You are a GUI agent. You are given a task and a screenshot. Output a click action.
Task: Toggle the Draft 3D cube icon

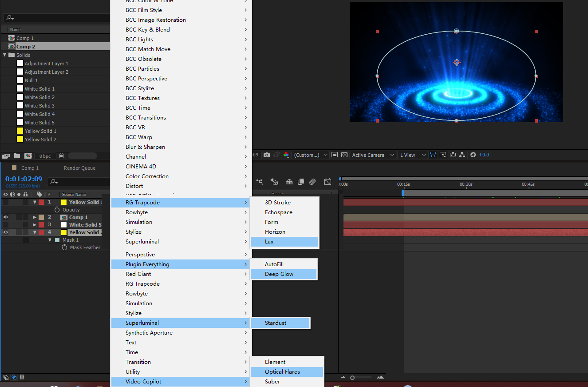coord(274,182)
